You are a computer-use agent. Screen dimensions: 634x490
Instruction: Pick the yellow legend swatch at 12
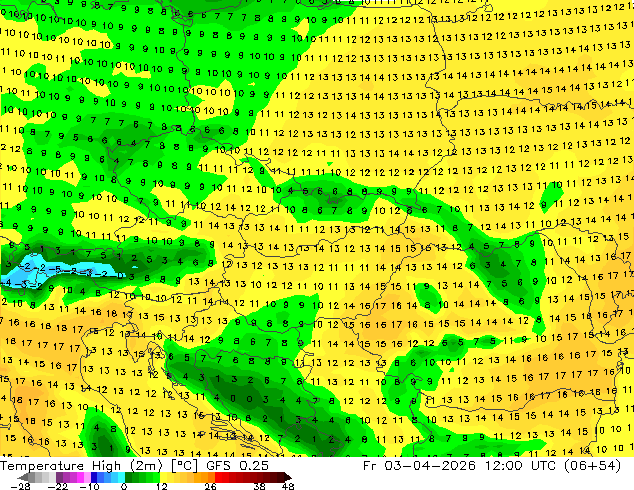pyautogui.click(x=163, y=477)
